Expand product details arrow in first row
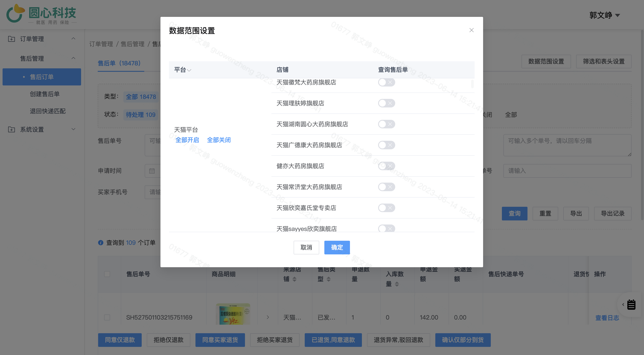The height and width of the screenshot is (355, 644). pos(268,317)
